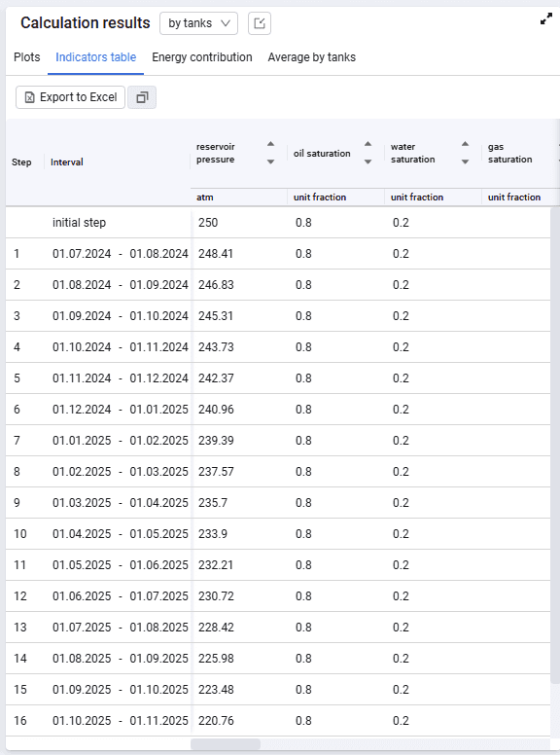Click interval 01.10.2024 - 01.11.2024
Image resolution: width=560 pixels, height=755 pixels.
click(x=121, y=347)
